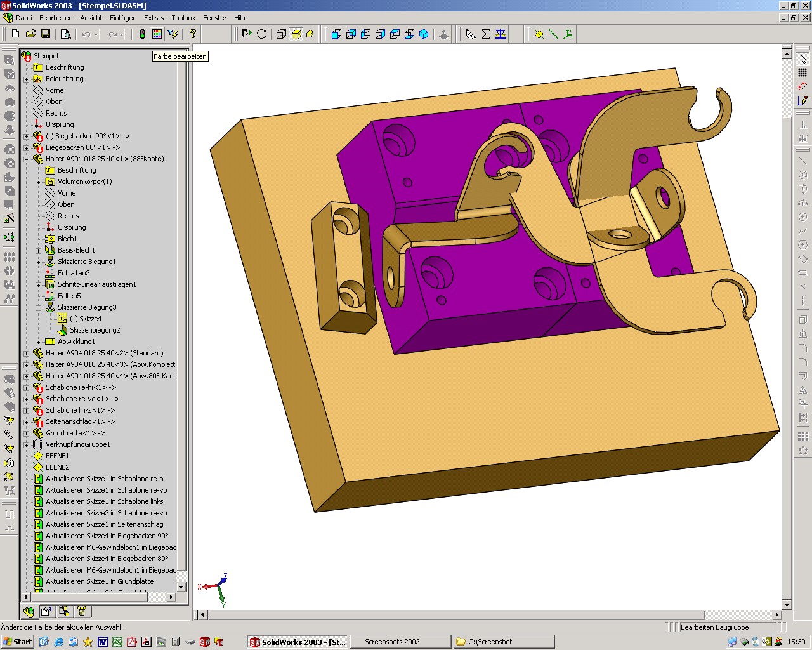Viewport: 812px width, 650px height.
Task: Click the question mark help icon
Action: tap(193, 34)
